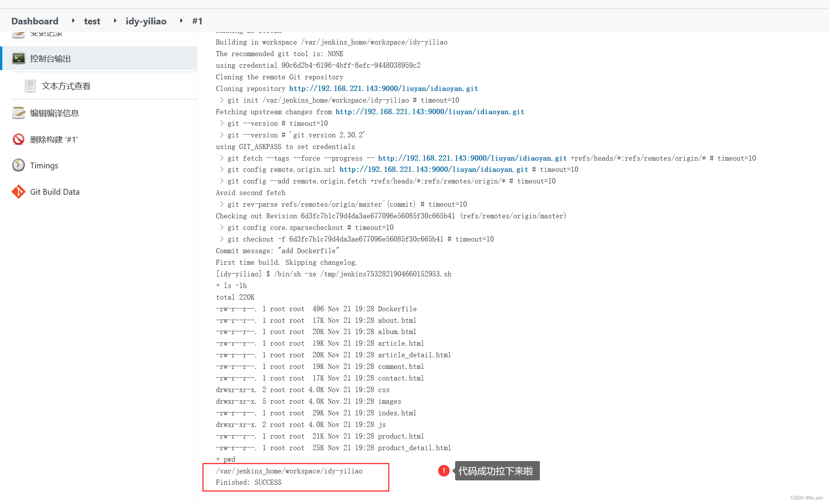Click the album.html file row
This screenshot has width=829, height=504.
316,331
